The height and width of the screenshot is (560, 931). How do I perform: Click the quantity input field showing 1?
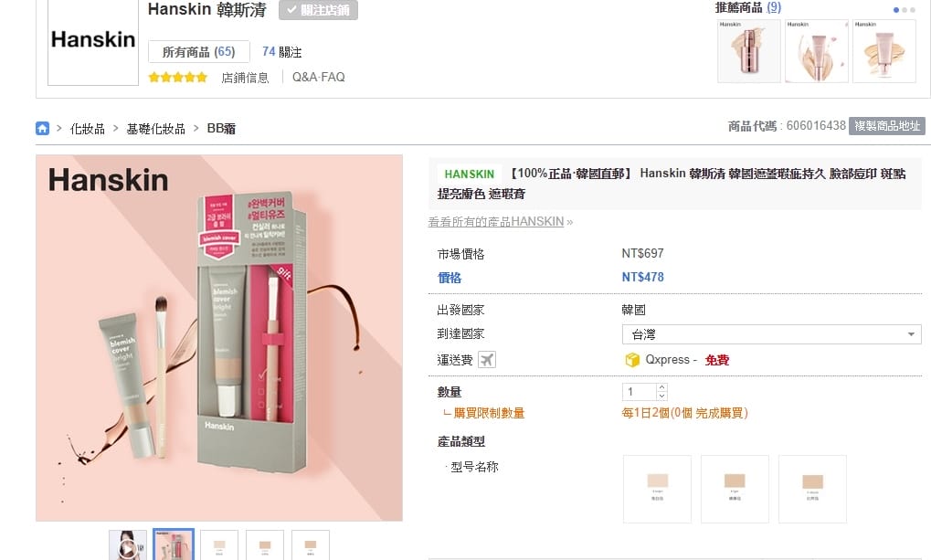coord(639,391)
